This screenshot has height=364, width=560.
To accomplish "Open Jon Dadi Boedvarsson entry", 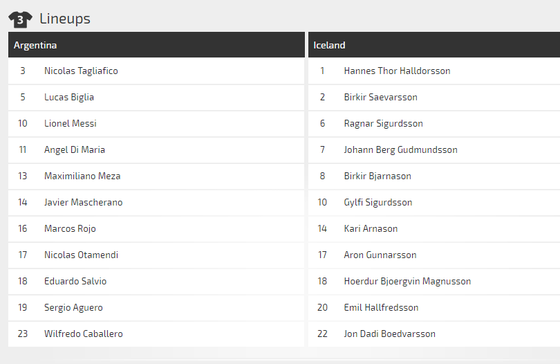I will (x=390, y=334).
